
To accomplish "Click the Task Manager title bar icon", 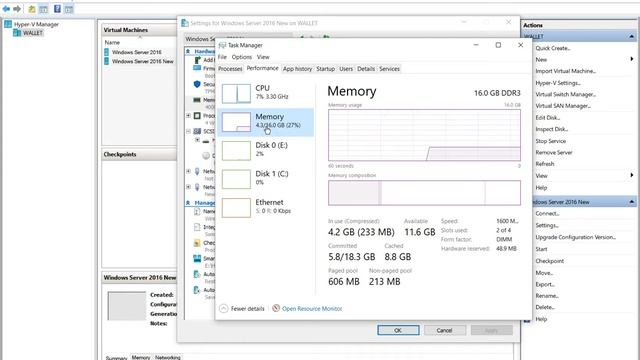I will coord(222,45).
